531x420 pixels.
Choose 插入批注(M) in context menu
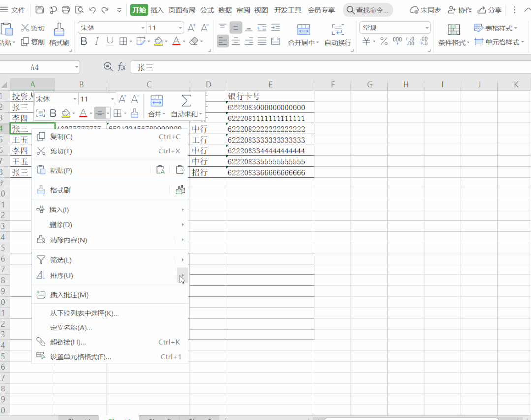coord(110,295)
